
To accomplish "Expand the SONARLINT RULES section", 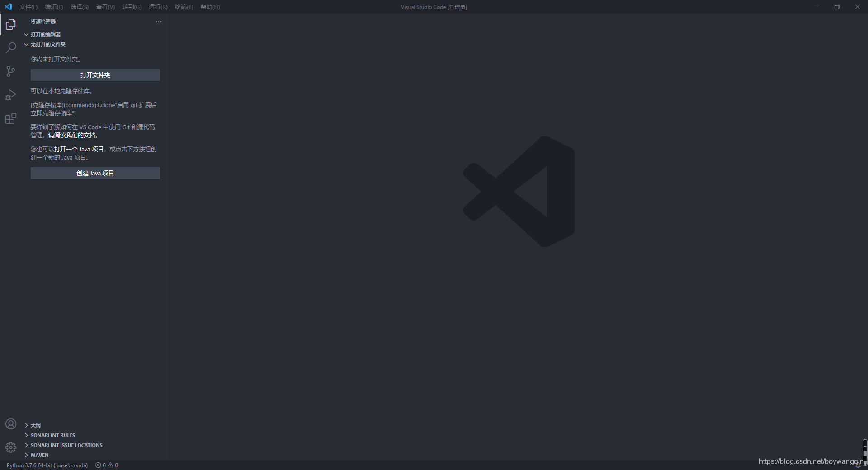I will (96, 435).
